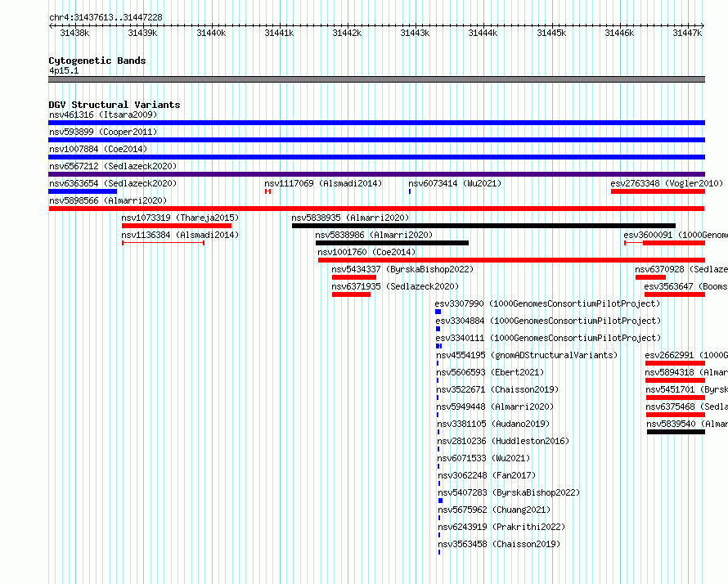Select the Cytogenetic Bands track title
This screenshot has height=584, width=728.
[x=97, y=61]
